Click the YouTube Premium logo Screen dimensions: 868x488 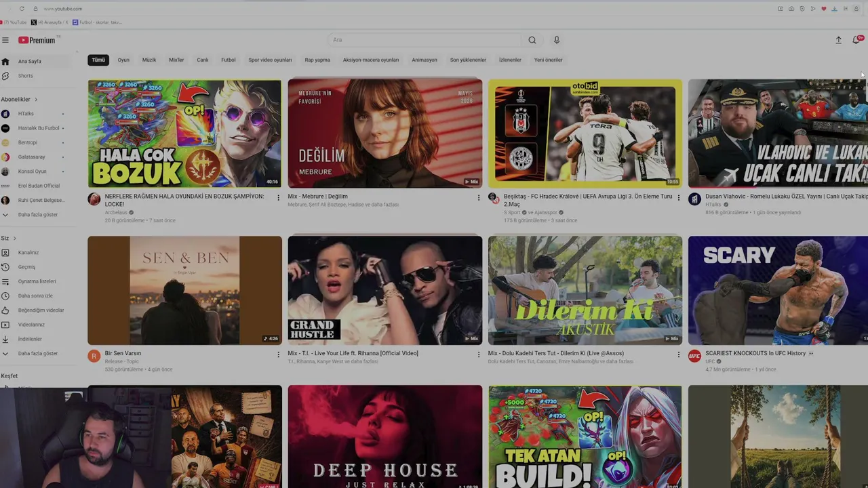pyautogui.click(x=37, y=40)
